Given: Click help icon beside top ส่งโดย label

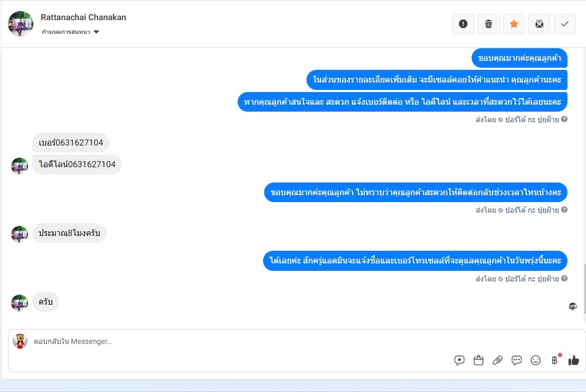Looking at the screenshot, I should click(564, 119).
